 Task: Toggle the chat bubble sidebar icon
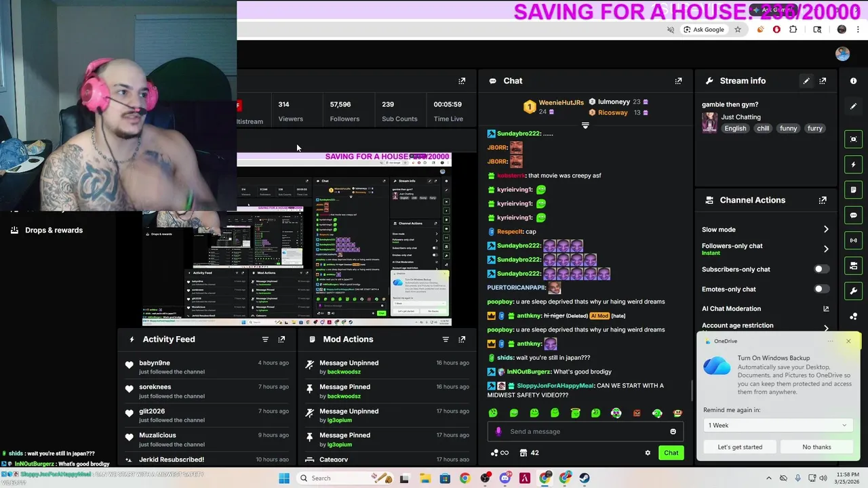(853, 215)
